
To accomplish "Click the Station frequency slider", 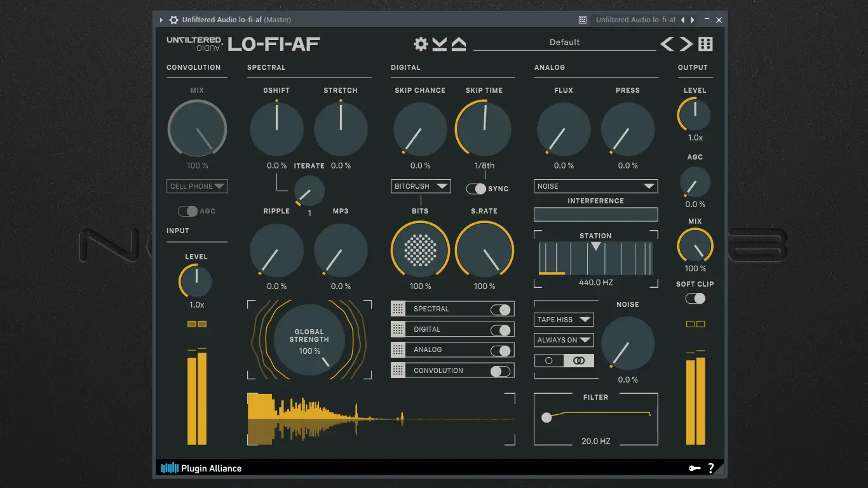I will pos(596,259).
